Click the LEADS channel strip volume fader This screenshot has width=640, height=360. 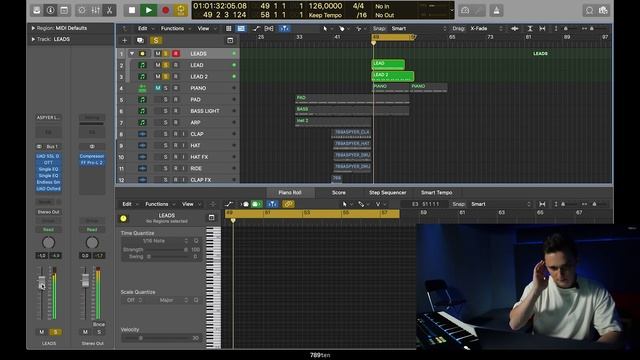click(42, 282)
